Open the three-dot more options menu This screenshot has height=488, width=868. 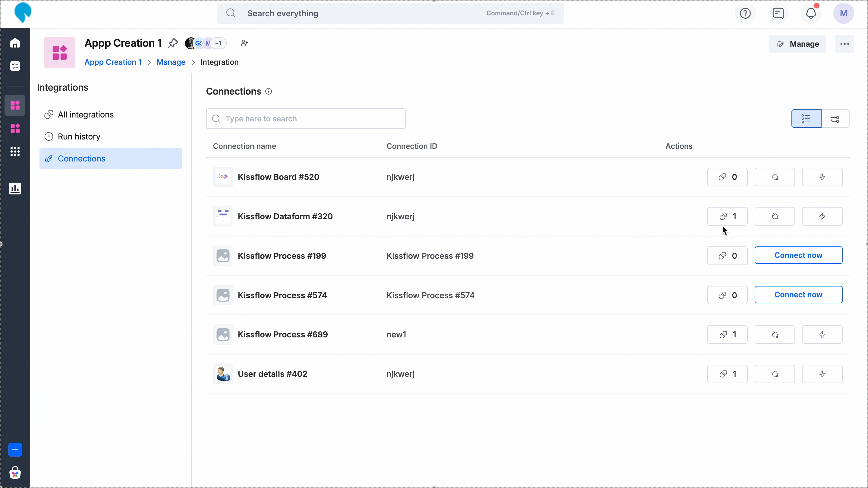tap(844, 44)
